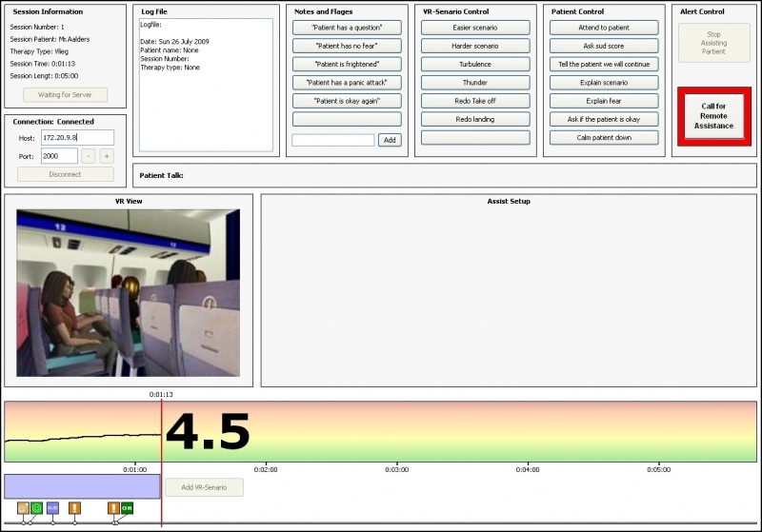Click the Disconnect button
This screenshot has width=762, height=532.
click(65, 174)
